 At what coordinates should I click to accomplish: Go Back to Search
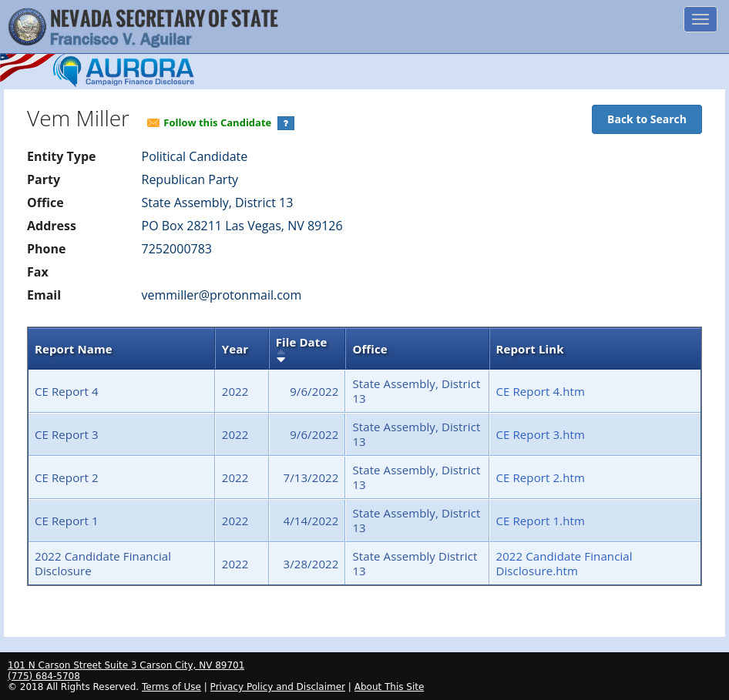pyautogui.click(x=647, y=119)
